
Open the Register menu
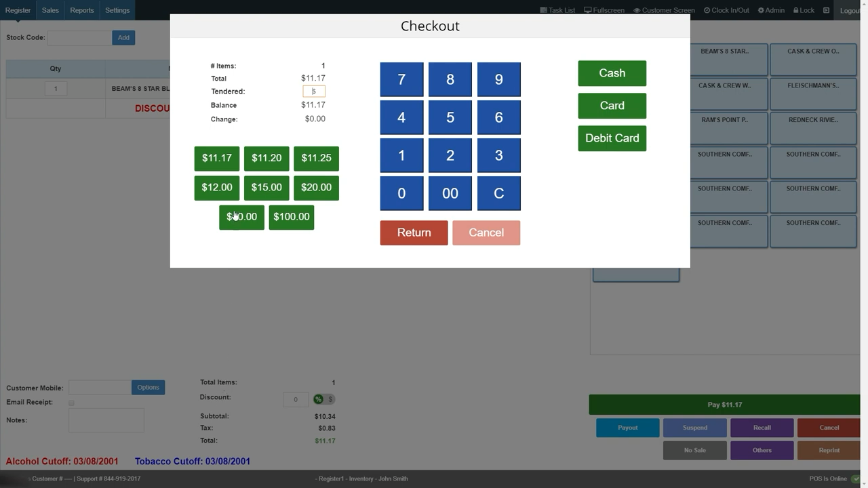(x=18, y=10)
